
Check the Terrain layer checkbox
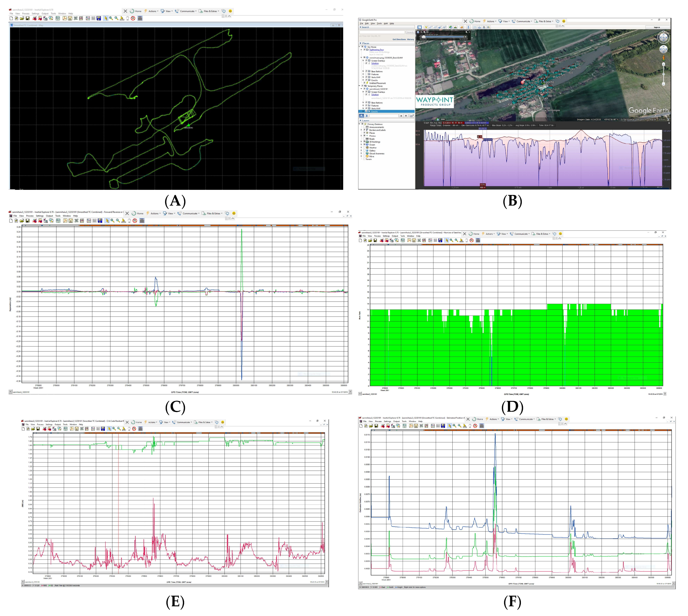[x=364, y=159]
